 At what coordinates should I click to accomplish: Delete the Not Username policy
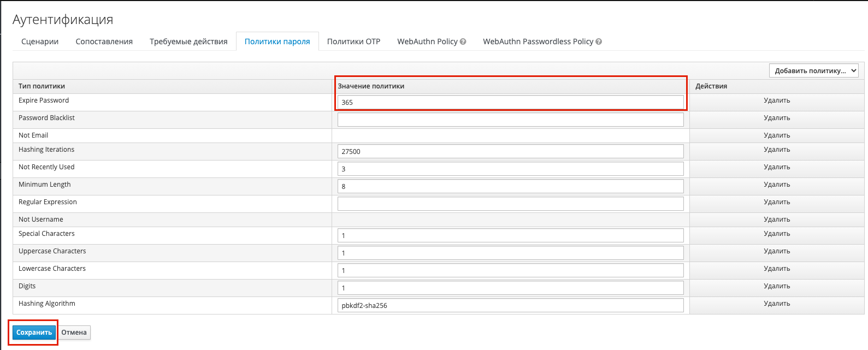coord(777,220)
